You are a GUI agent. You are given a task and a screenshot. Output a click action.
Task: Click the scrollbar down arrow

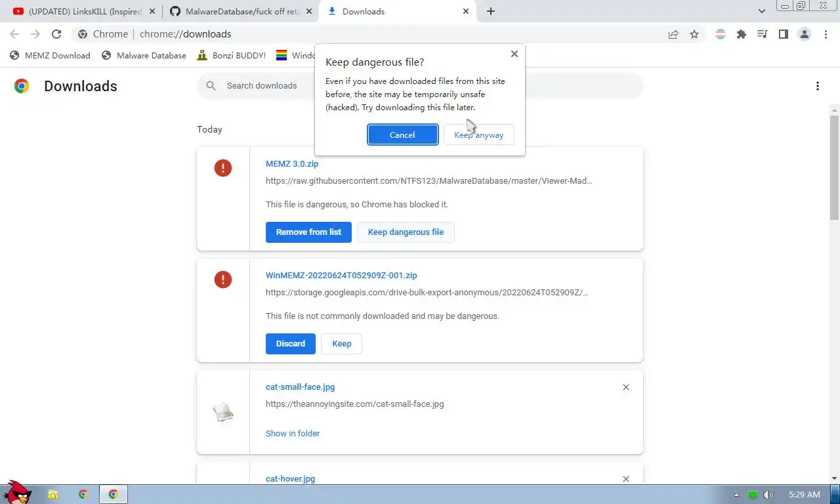(x=834, y=478)
